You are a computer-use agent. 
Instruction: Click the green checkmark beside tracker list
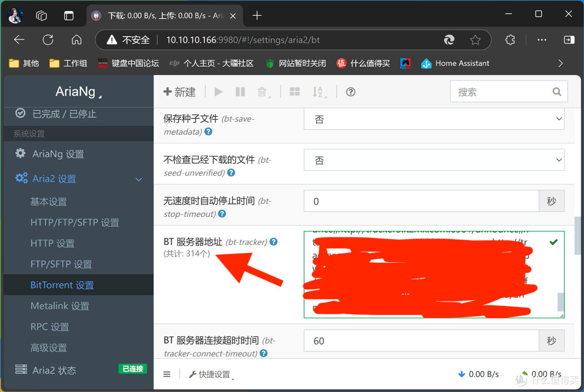click(x=553, y=242)
